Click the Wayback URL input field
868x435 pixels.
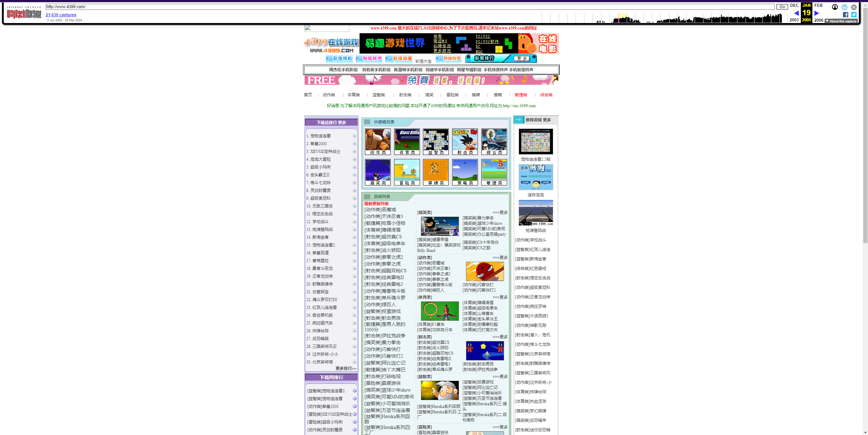(410, 7)
